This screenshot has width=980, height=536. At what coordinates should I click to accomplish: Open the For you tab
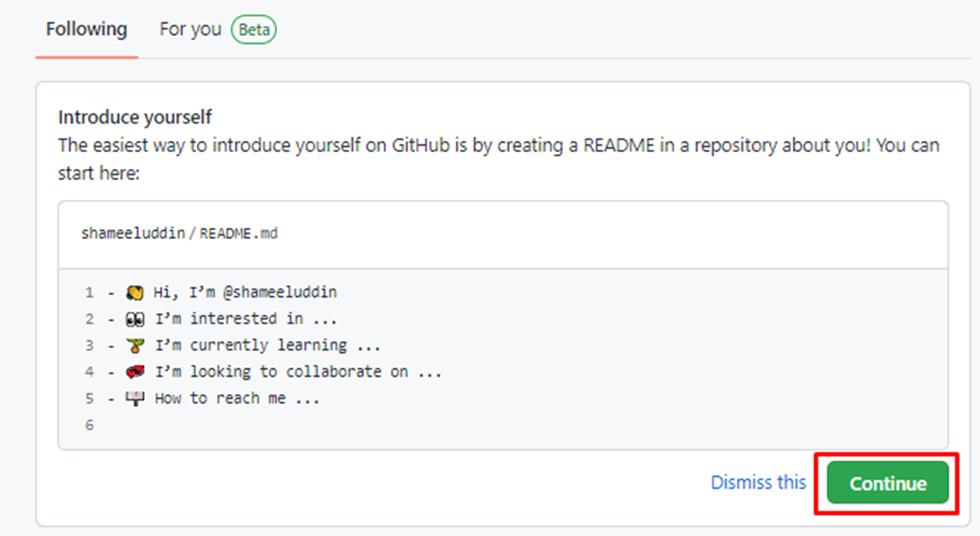(x=190, y=29)
